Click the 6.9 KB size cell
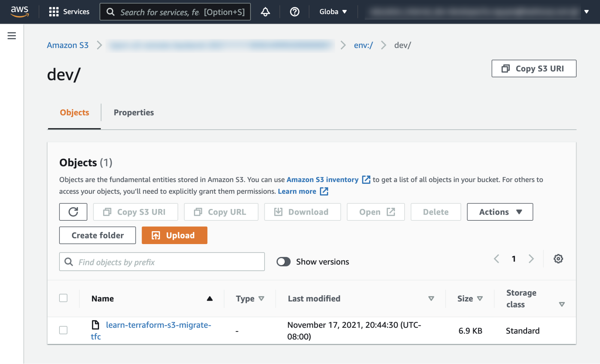The width and height of the screenshot is (600, 364). [x=470, y=331]
